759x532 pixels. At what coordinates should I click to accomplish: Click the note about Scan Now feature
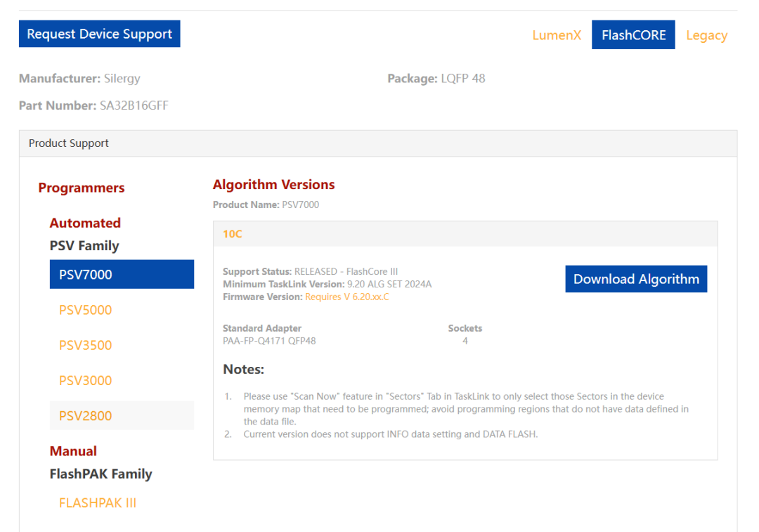(466, 409)
